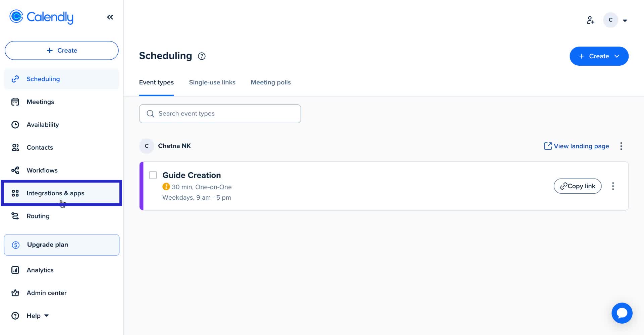Open the Meeting polls tab
The image size is (644, 335).
[x=271, y=82]
